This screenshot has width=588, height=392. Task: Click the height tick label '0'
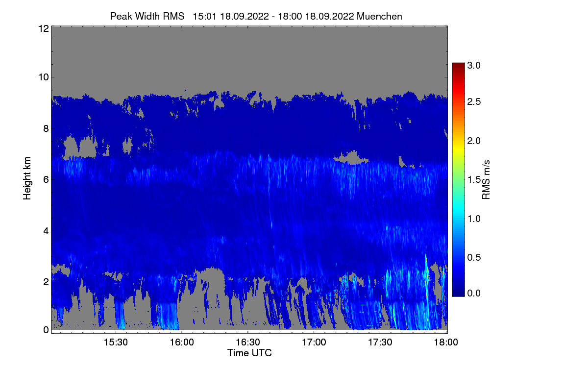[46, 329]
